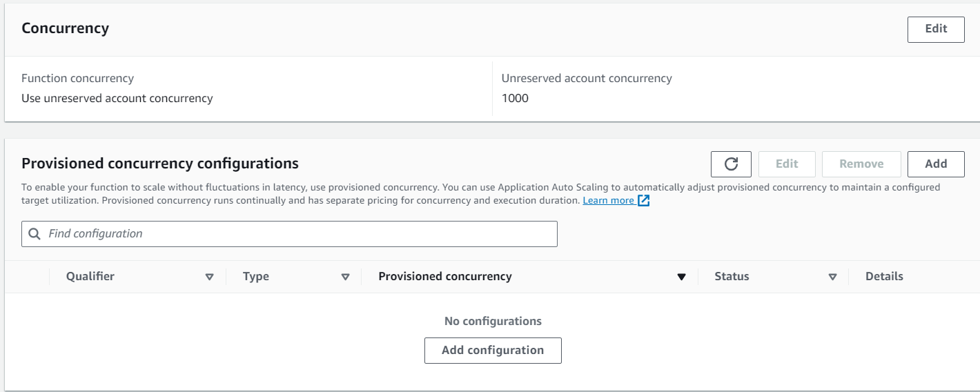Click the Type column sort arrow
Screen dimensions: 980x392
pos(346,277)
